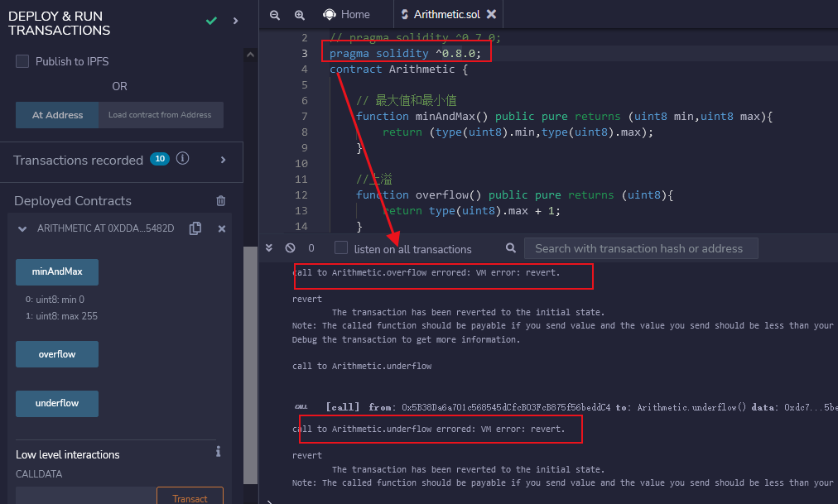This screenshot has width=838, height=504.
Task: Zoom in the editor font
Action: 300,15
